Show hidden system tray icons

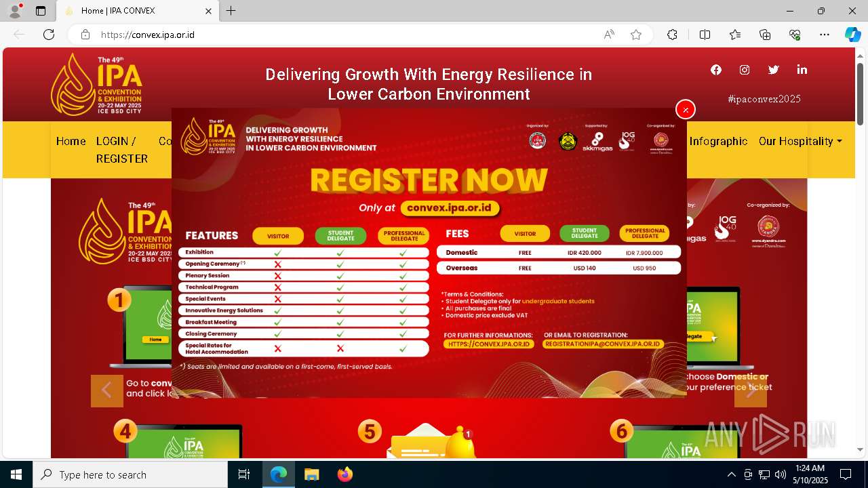click(731, 474)
